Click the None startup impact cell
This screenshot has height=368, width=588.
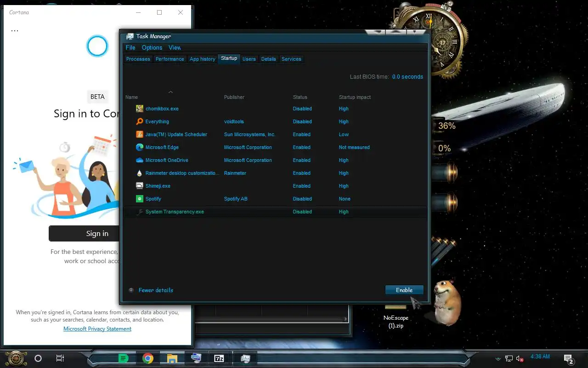tap(345, 199)
